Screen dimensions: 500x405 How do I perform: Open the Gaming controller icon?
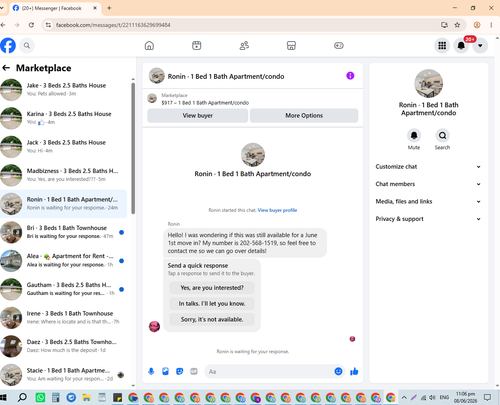coord(339,45)
